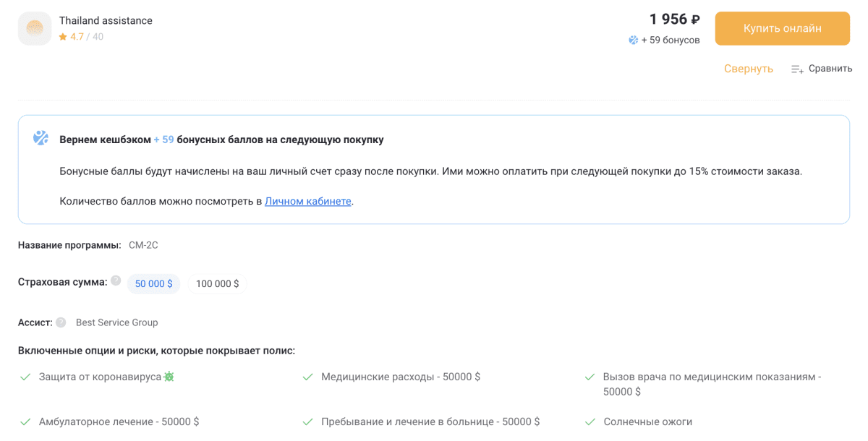Click the Амбулаторное лечение option

(x=119, y=421)
